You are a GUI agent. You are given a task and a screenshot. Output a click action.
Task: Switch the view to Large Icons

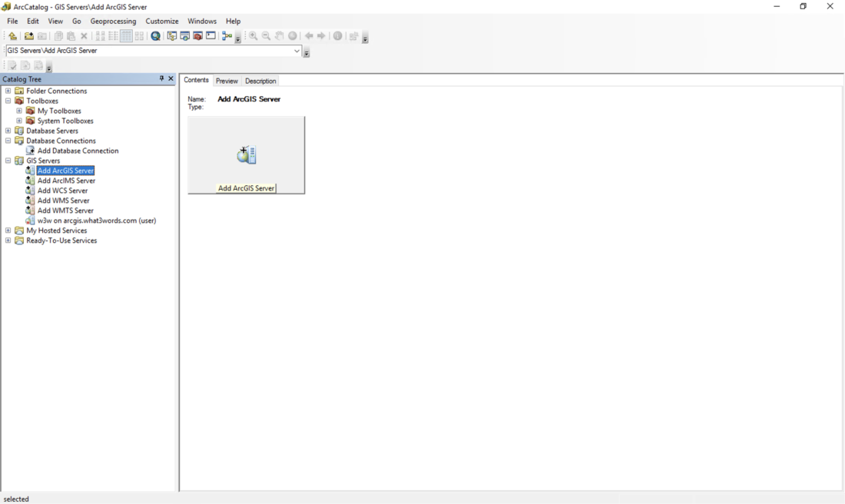coord(100,36)
